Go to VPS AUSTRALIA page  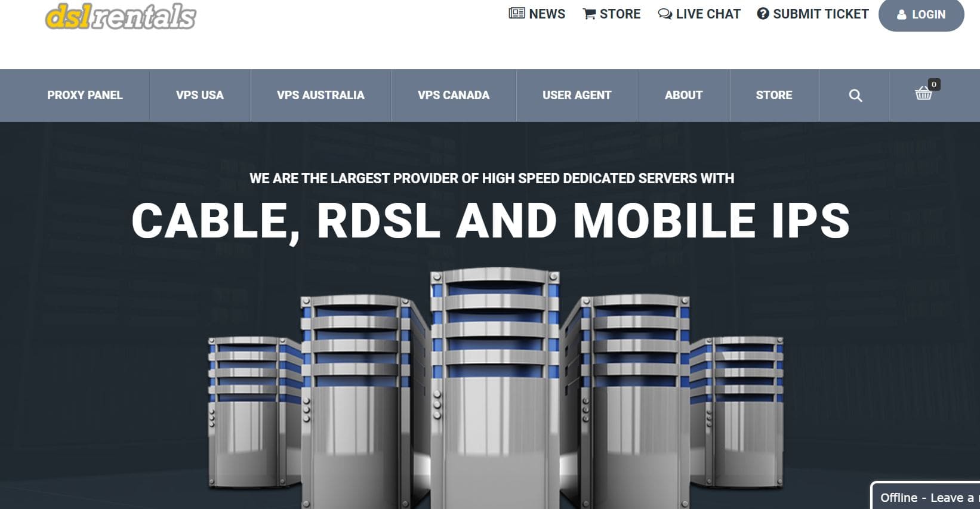320,95
